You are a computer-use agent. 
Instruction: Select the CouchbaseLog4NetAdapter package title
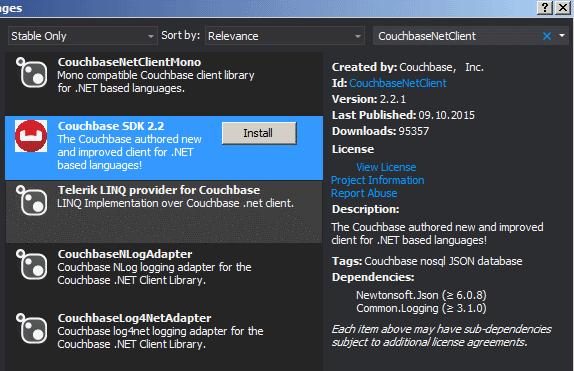click(134, 318)
